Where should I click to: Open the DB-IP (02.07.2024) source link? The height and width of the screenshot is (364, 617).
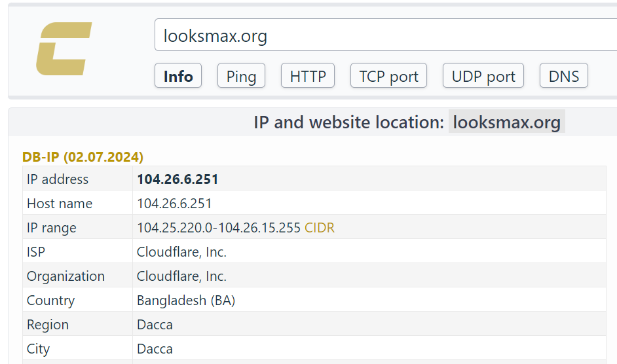[83, 157]
